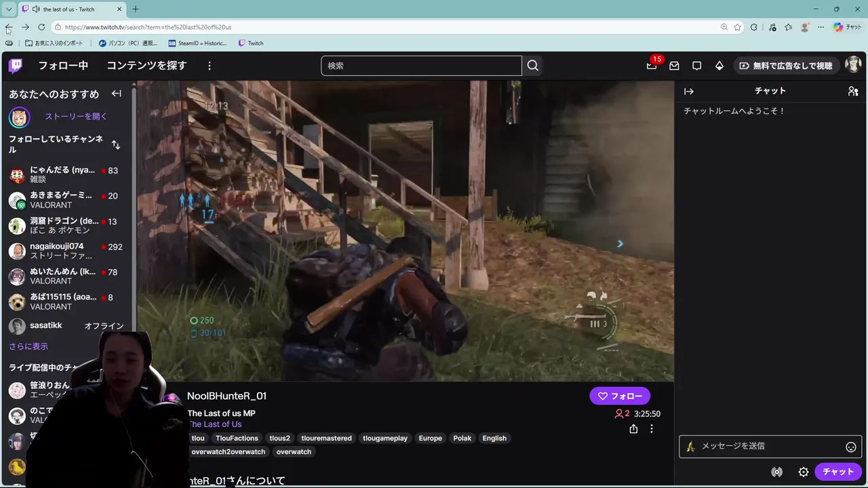Select the 'the last of us - Twitch' tab
The height and width of the screenshot is (488, 868).
[72, 9]
